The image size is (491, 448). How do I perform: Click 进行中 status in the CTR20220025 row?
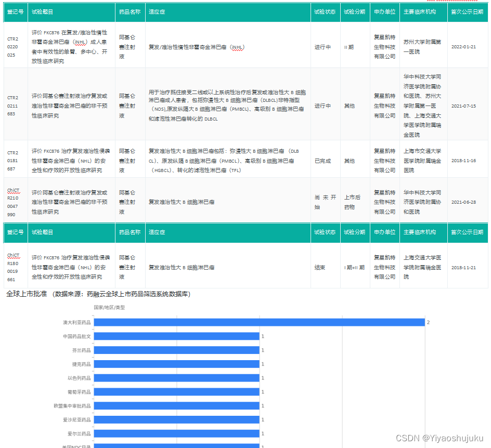[322, 47]
